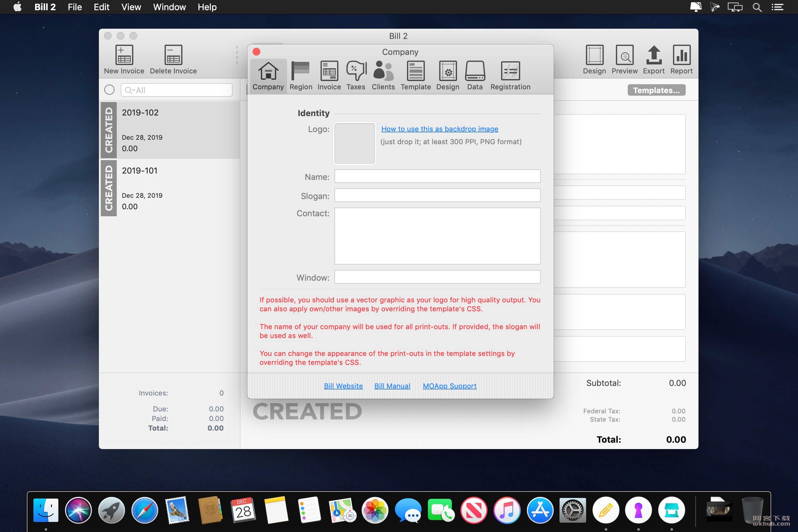Close the Company dialog with red button
This screenshot has width=798, height=532.
click(256, 52)
